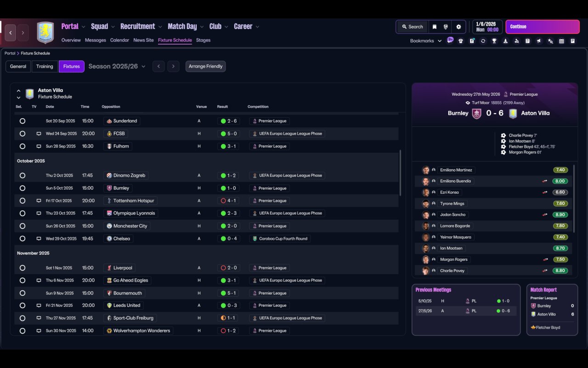Open the Season 2025/26 dropdown

pos(117,66)
